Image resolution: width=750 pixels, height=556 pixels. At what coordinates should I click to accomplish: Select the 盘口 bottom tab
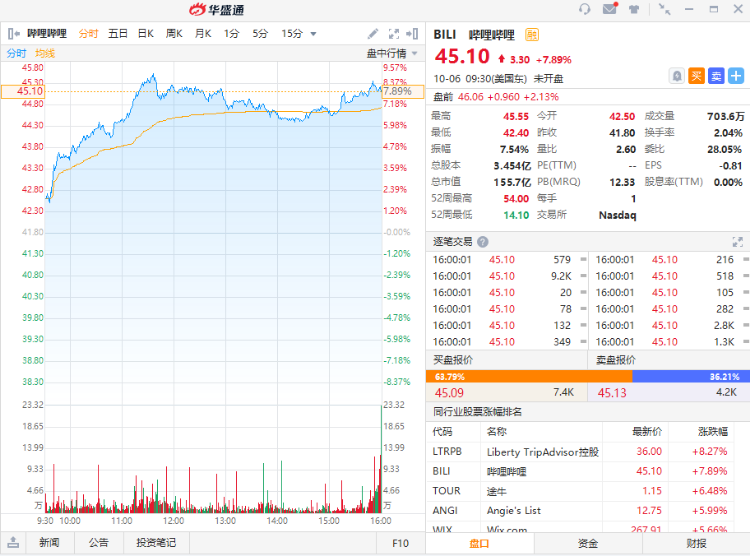click(479, 544)
